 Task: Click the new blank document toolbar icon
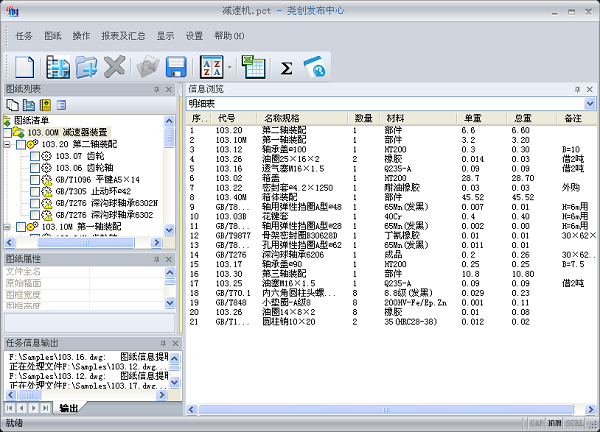coord(25,67)
